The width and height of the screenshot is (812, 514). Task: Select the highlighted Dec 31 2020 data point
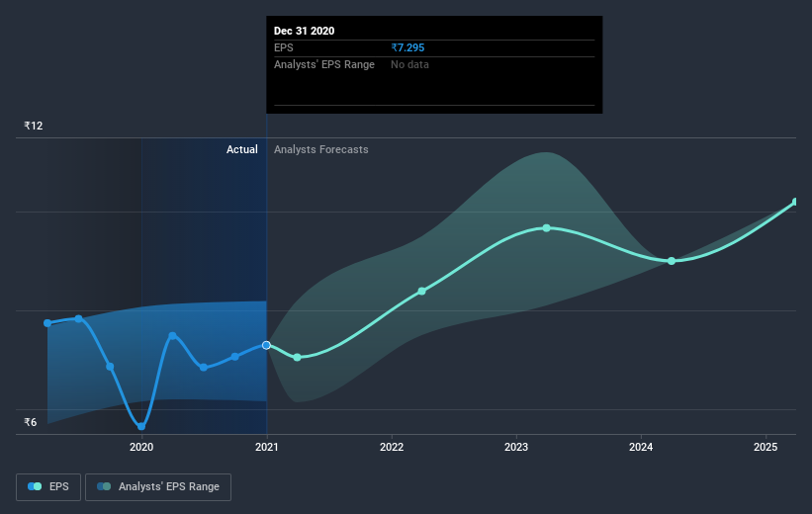coord(266,345)
